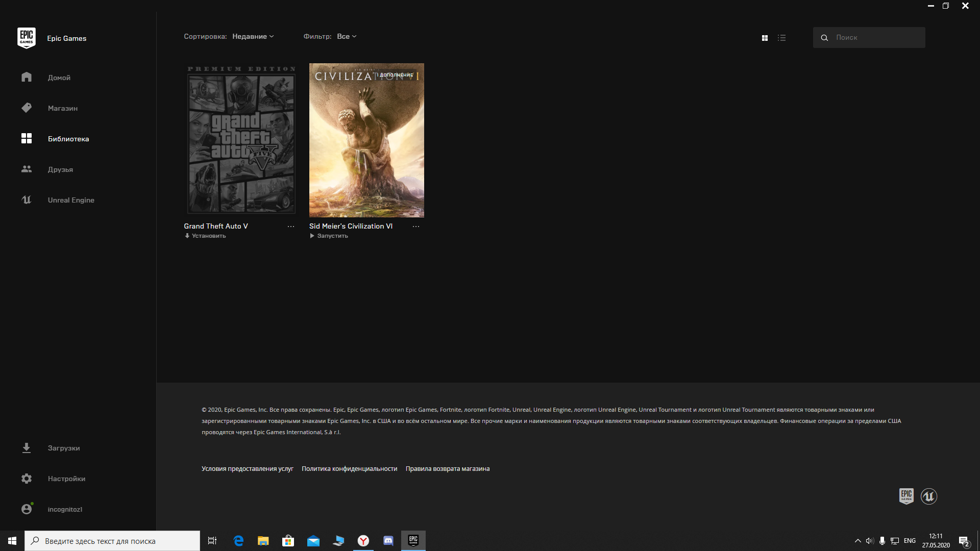Open the Друзья friends list
This screenshot has width=980, height=551.
click(60, 169)
